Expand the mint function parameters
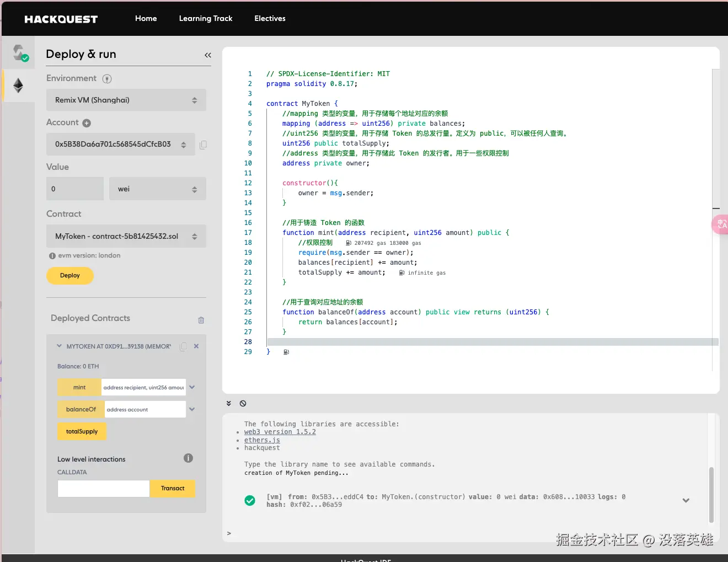This screenshot has width=728, height=562. click(x=192, y=387)
